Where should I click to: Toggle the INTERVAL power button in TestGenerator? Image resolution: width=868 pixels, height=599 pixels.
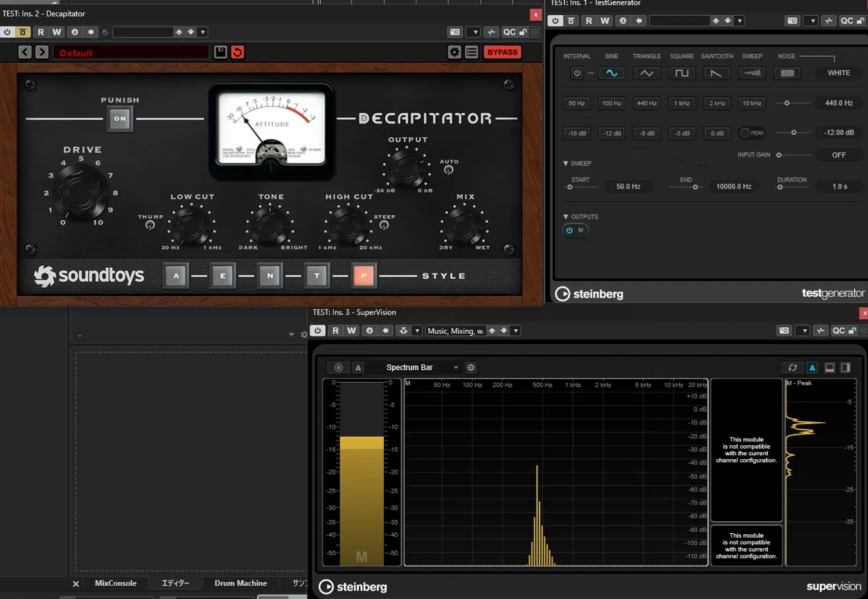[x=577, y=73]
